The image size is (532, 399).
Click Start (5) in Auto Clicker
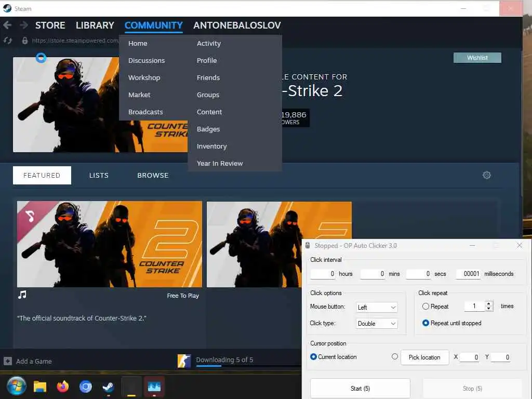(360, 389)
